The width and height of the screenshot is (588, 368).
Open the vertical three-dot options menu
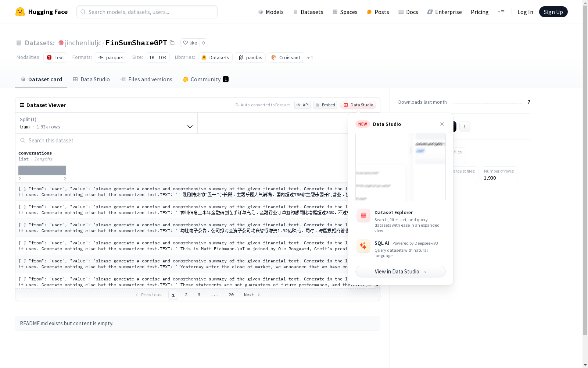click(x=465, y=127)
